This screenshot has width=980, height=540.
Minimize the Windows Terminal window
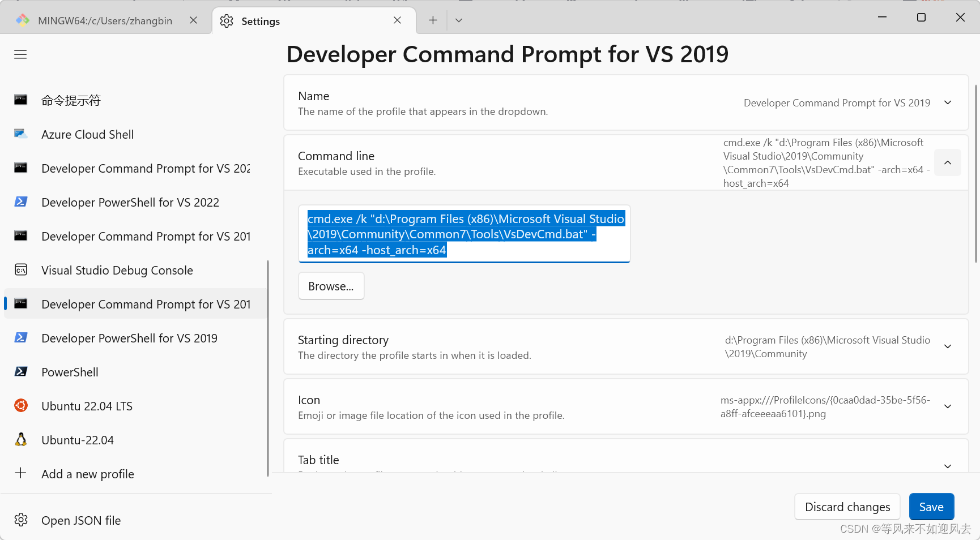click(882, 17)
